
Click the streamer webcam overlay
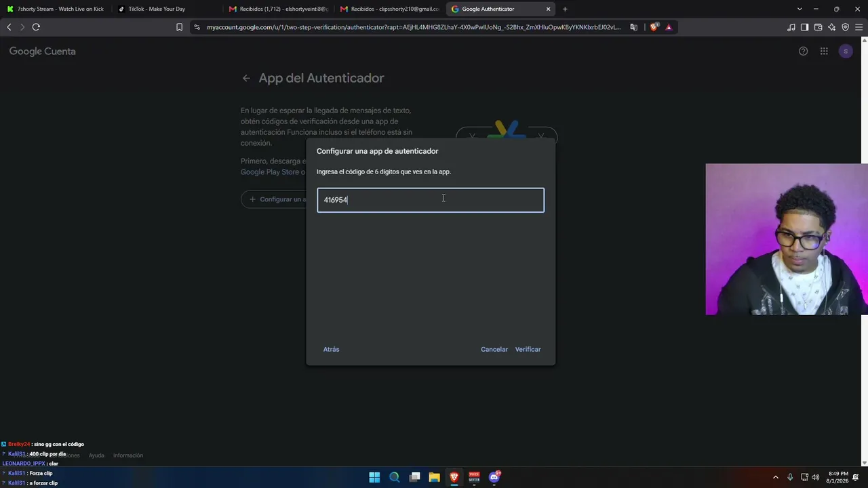[787, 239]
